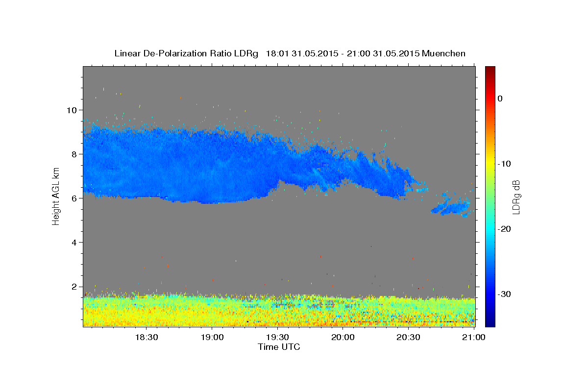This screenshot has height=392, width=588.
Task: Click the 19:30 time tick label
Action: pyautogui.click(x=277, y=338)
